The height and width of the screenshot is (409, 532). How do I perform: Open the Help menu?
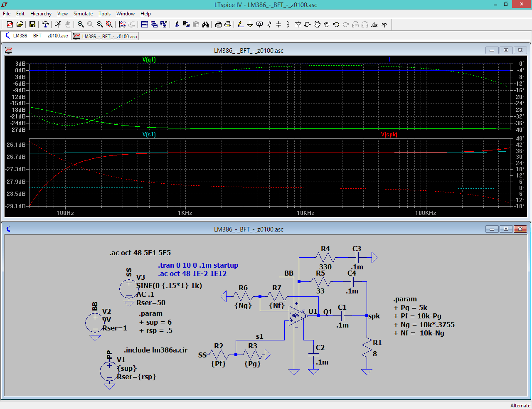click(145, 14)
